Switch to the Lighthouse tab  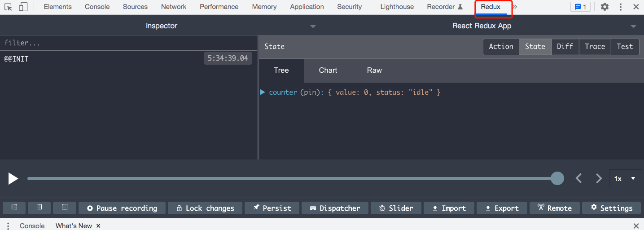click(x=397, y=7)
